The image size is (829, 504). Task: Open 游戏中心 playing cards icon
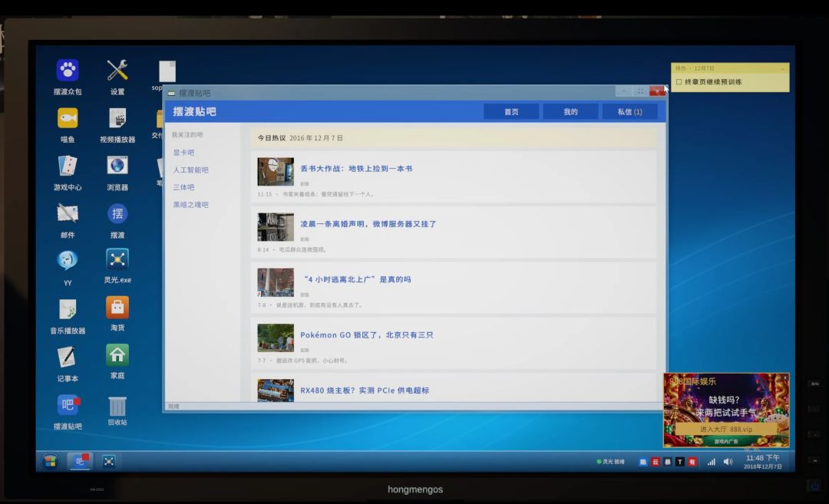point(68,166)
